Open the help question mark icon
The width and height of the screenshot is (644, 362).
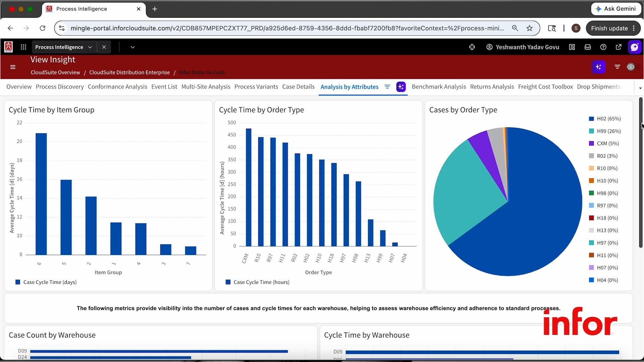(x=603, y=47)
